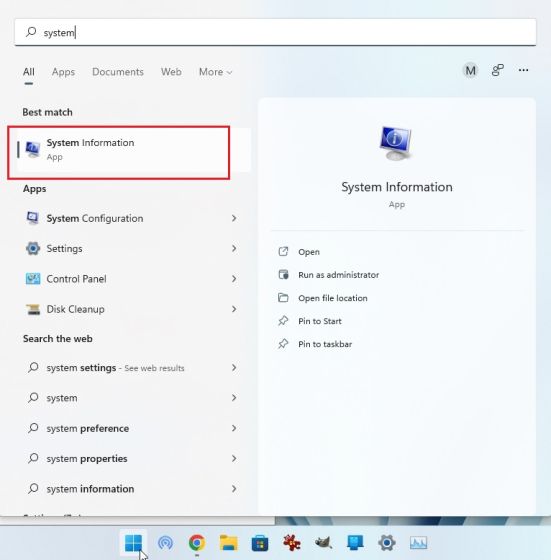Open the Settings gear on the taskbar
Viewport: 551px width, 560px height.
pyautogui.click(x=387, y=543)
